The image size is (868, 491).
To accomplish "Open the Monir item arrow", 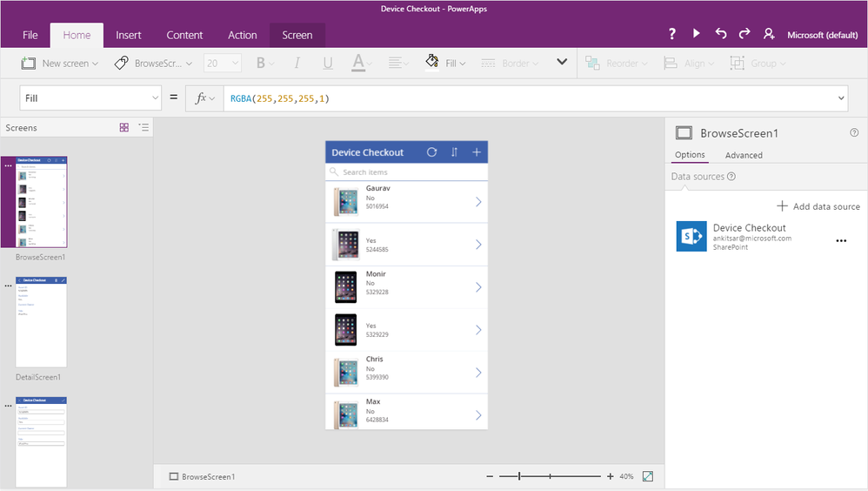I will [x=478, y=287].
